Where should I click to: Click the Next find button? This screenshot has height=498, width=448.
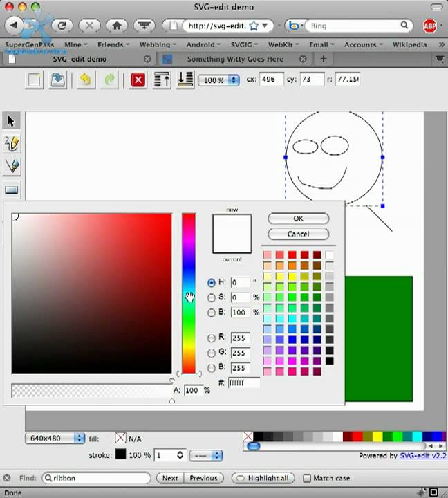170,478
